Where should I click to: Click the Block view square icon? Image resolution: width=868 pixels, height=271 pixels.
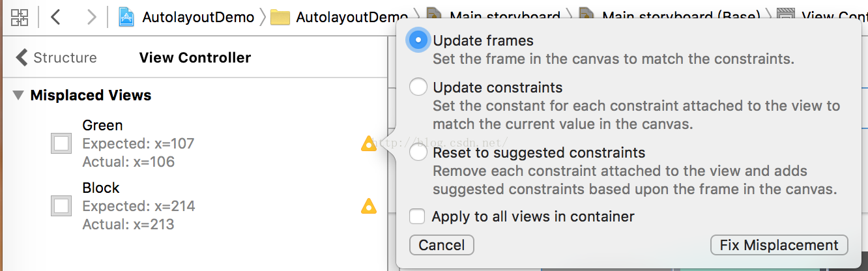[61, 207]
